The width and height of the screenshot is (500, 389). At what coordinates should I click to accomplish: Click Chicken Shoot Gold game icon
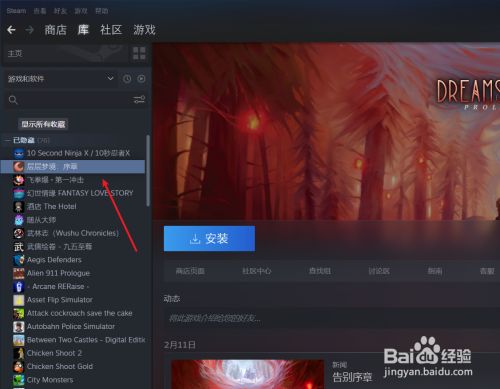coord(19,367)
